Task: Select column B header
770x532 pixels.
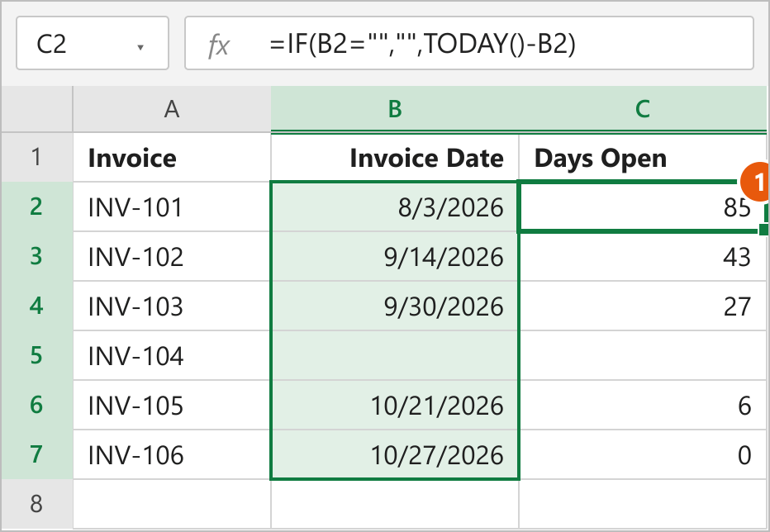Action: coord(395,108)
